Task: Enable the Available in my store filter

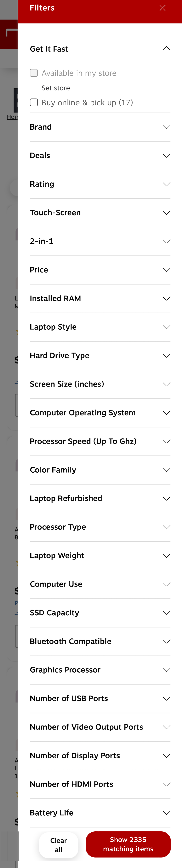Action: click(x=34, y=73)
